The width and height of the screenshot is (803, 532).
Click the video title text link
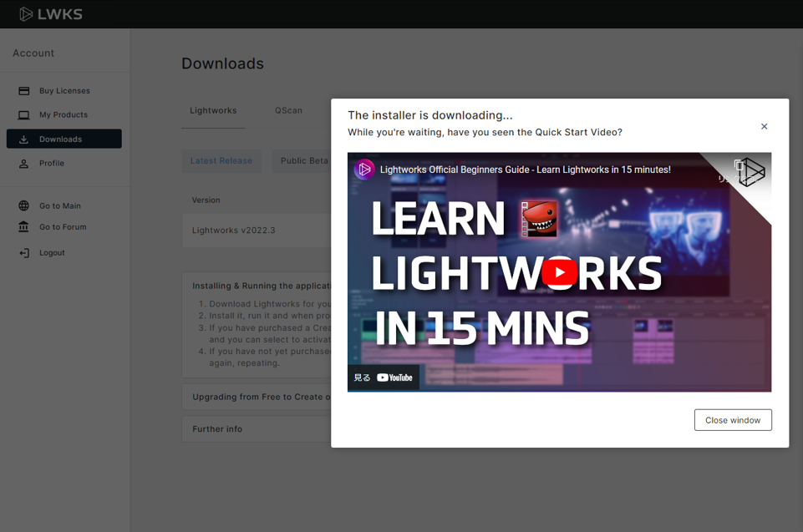(x=526, y=170)
